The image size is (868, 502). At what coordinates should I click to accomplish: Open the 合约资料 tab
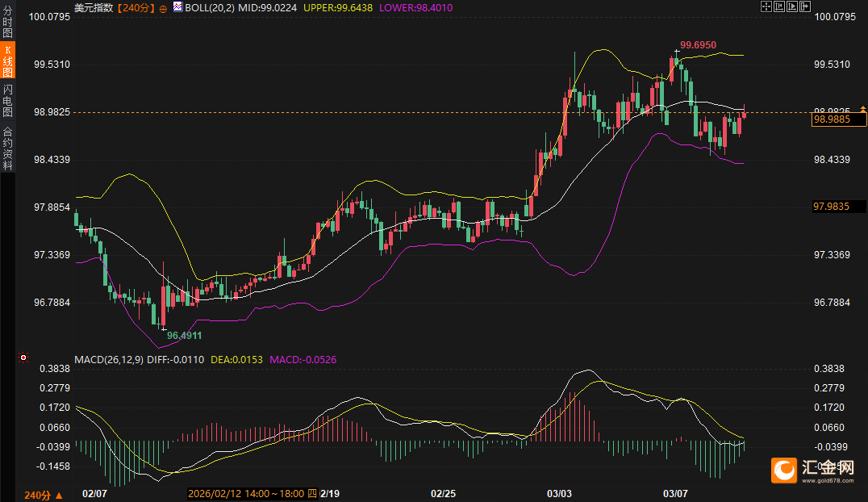7,148
